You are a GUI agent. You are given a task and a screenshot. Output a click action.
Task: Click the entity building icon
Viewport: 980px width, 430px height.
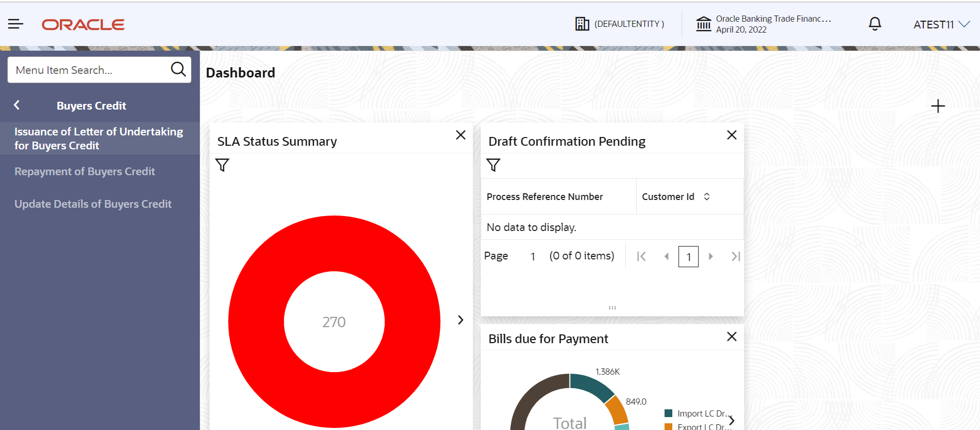tap(582, 24)
